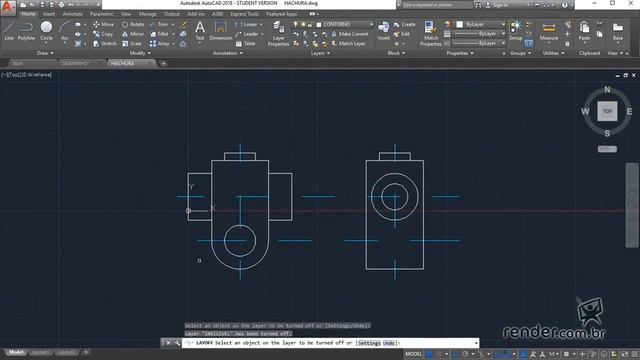Open the Home ribbon tab
Screen dimensions: 640x360
point(28,14)
